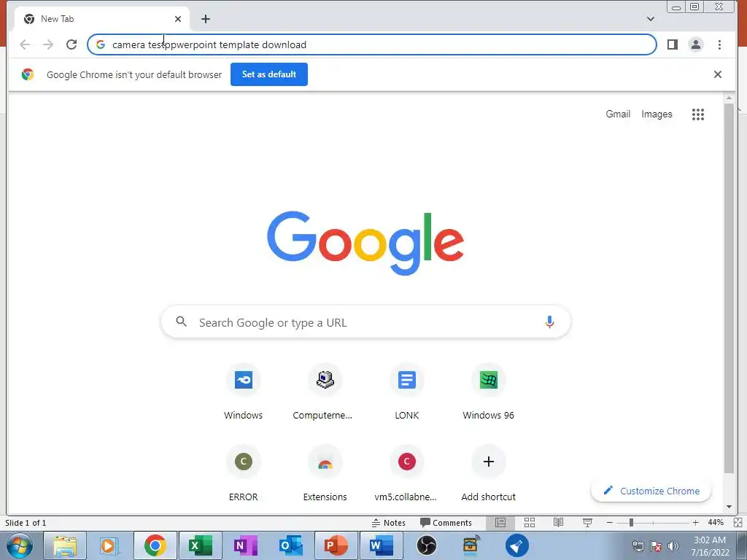Open File Explorer from taskbar

65,545
